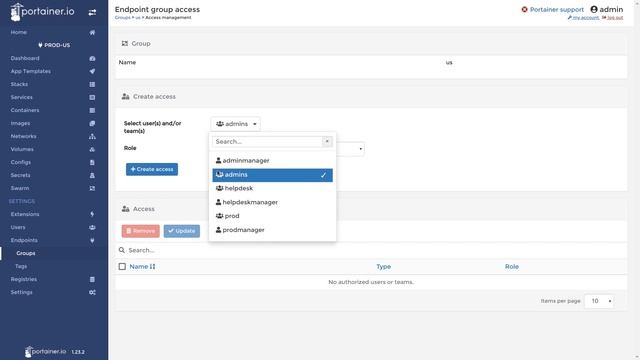The width and height of the screenshot is (640, 360).
Task: Click the Endpoints plug icon
Action: [92, 240]
